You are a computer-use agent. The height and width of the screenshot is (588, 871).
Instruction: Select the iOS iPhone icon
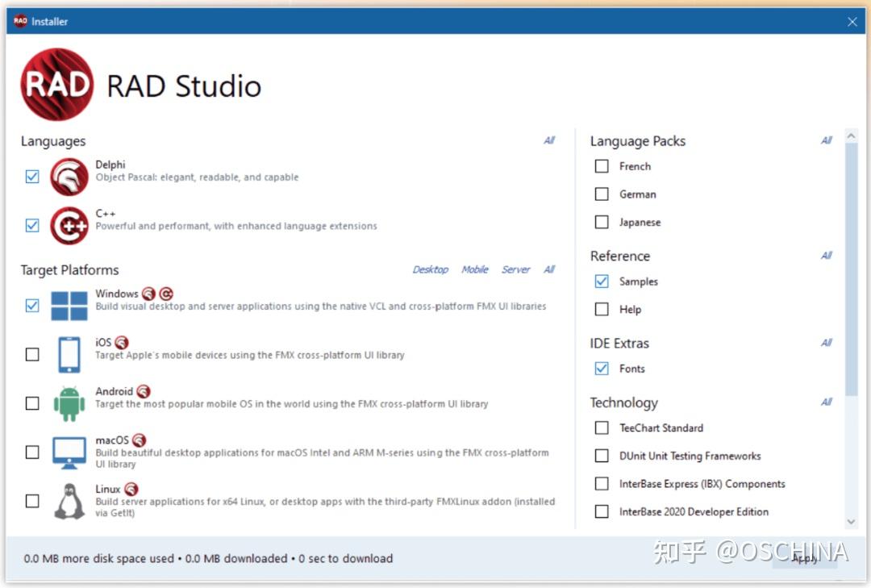tap(69, 354)
